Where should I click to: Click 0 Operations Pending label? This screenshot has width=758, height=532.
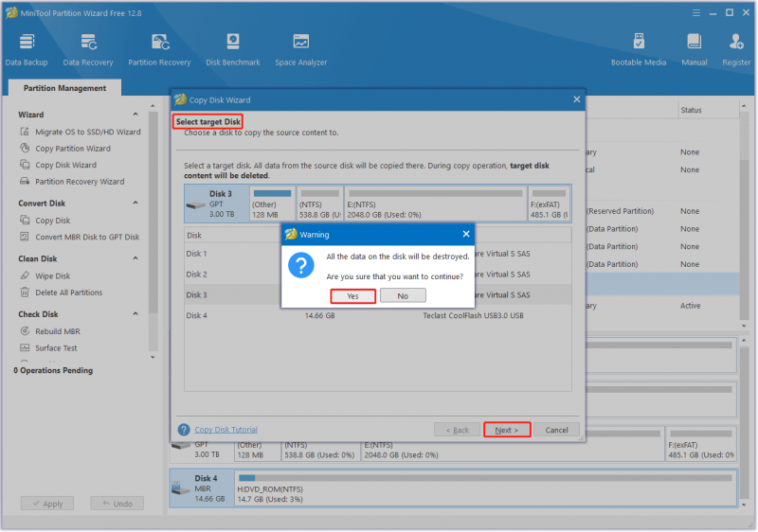point(53,370)
